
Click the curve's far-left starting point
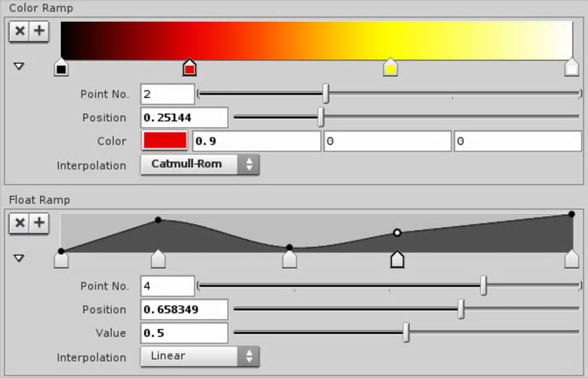coord(61,251)
